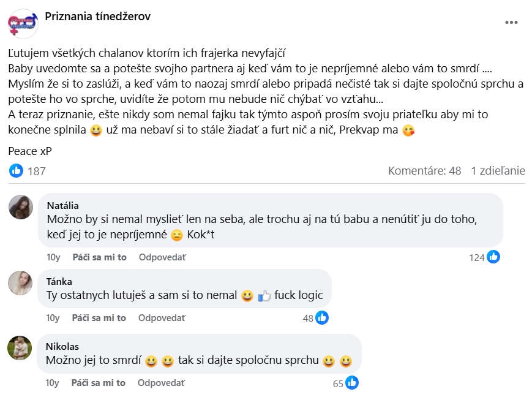The image size is (532, 397).
Task: Reply to Natália's comment via Odpovedať
Action: (162, 257)
